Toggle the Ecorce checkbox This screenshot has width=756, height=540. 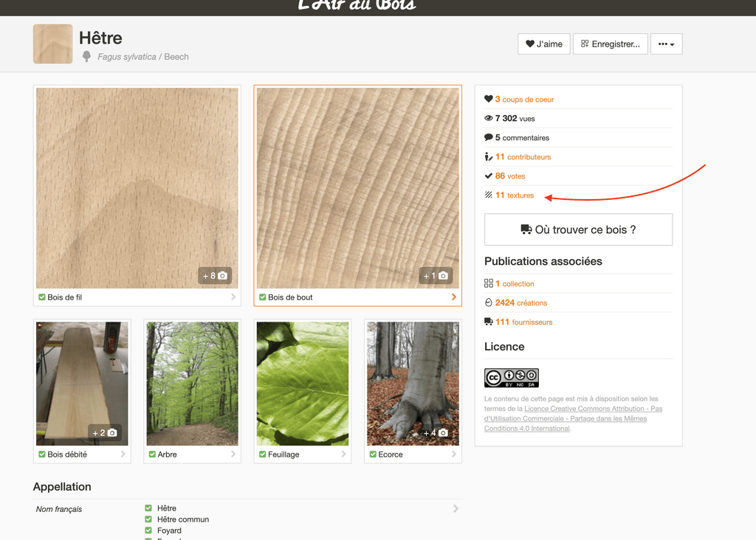[373, 454]
